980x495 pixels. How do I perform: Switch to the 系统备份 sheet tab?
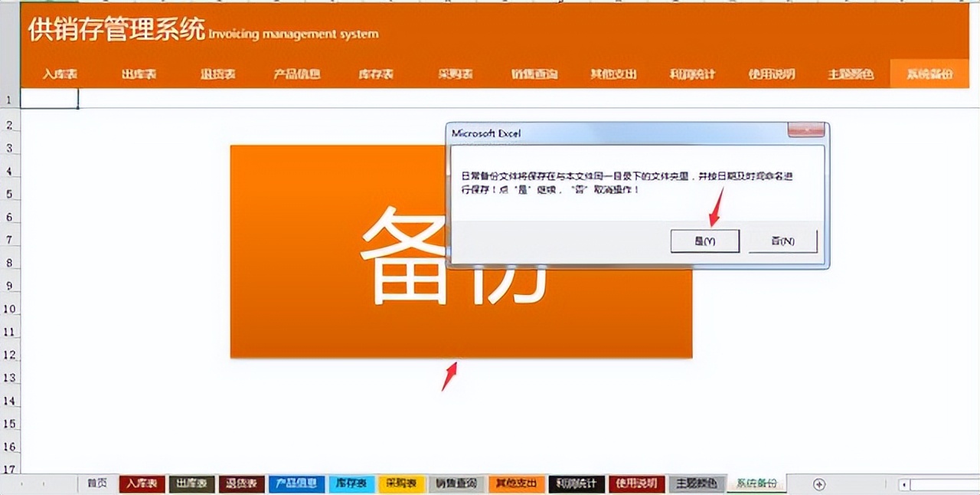tap(756, 484)
